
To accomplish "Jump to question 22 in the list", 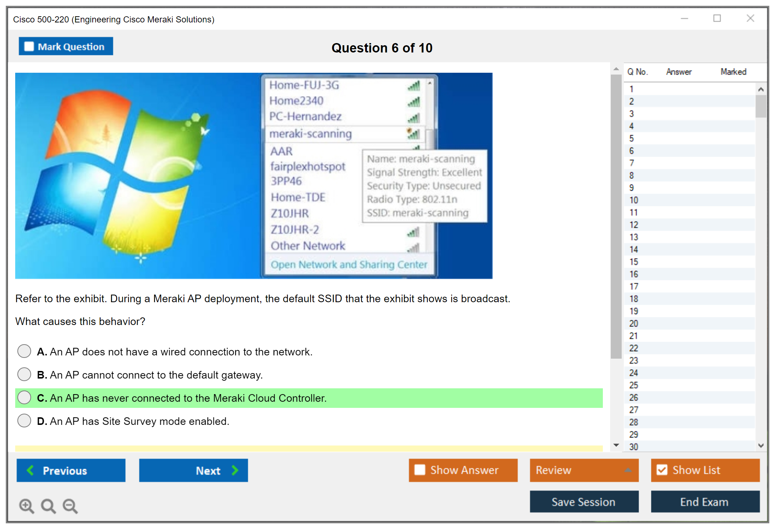I will point(634,348).
